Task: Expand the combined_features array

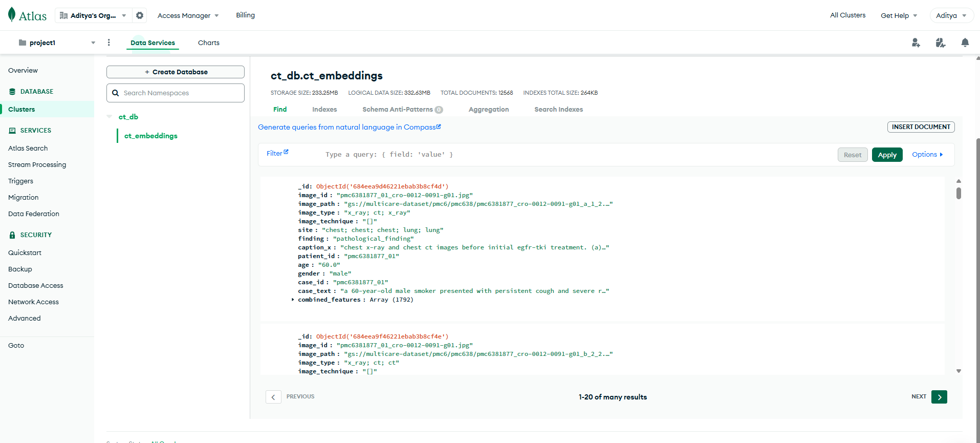Action: point(293,300)
